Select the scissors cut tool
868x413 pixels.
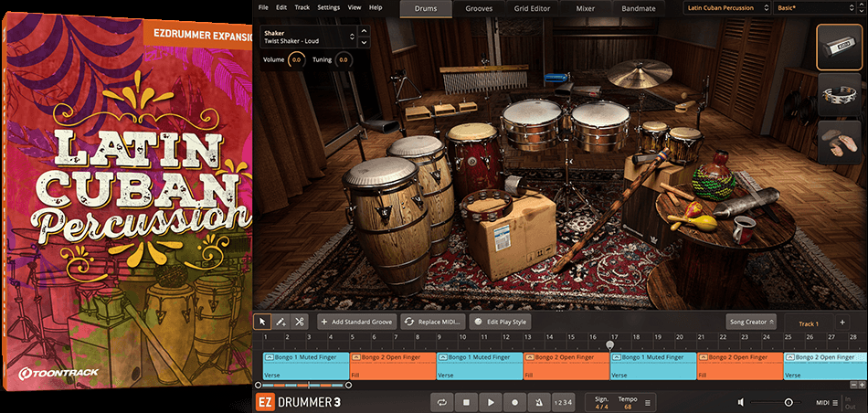299,322
